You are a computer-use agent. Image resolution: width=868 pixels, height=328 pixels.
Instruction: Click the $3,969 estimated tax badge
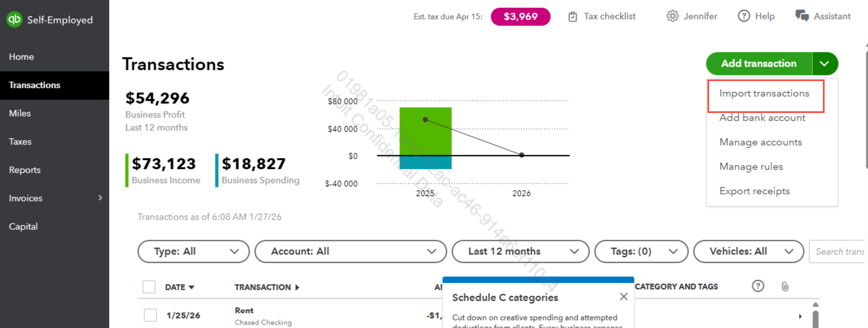point(520,17)
